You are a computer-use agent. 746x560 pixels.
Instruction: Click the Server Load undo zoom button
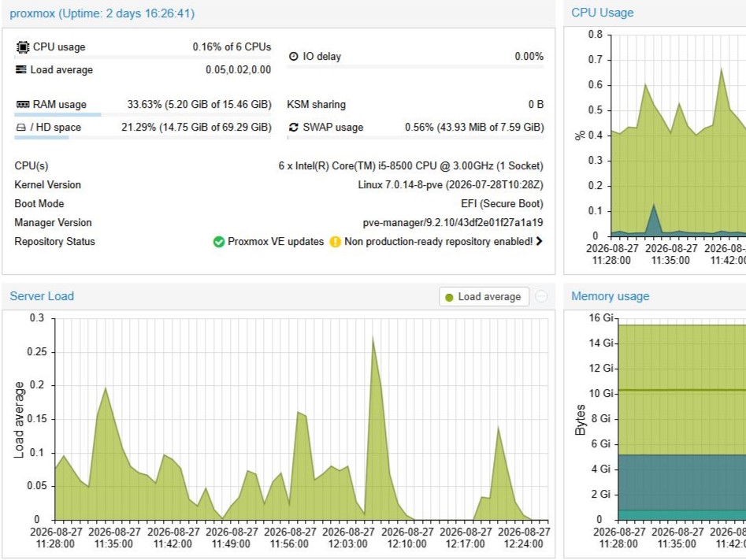[x=541, y=296]
